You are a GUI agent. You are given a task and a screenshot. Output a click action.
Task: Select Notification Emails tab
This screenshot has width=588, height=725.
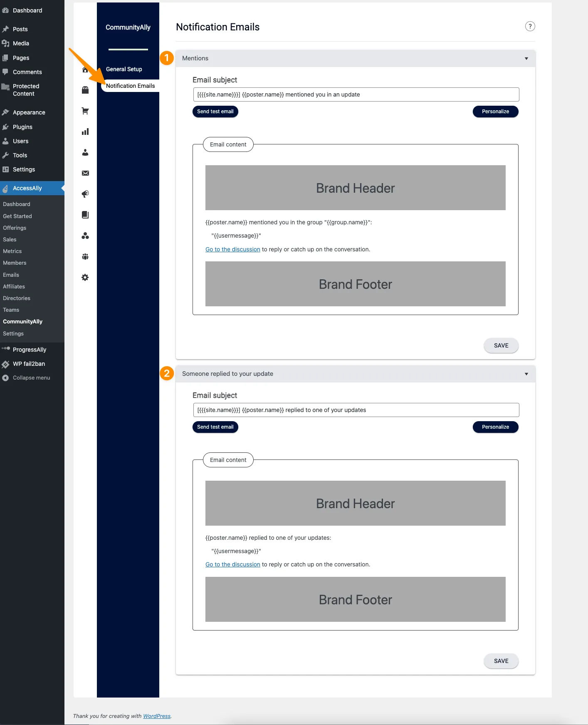(x=130, y=86)
